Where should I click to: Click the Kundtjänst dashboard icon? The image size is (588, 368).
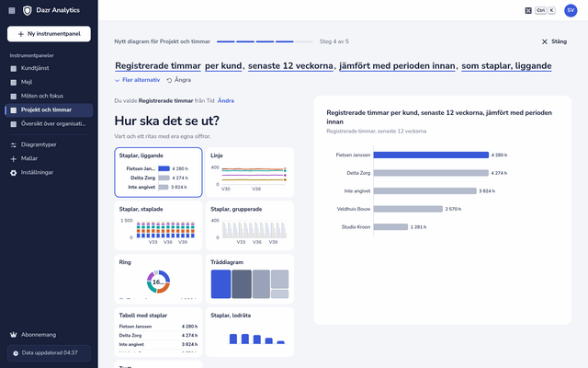(x=14, y=68)
